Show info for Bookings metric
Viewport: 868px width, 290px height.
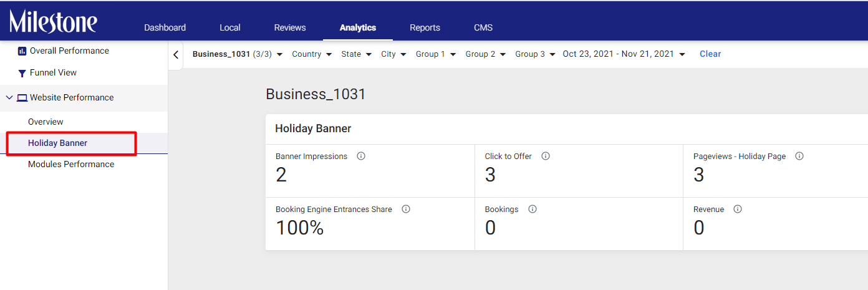[x=533, y=209]
